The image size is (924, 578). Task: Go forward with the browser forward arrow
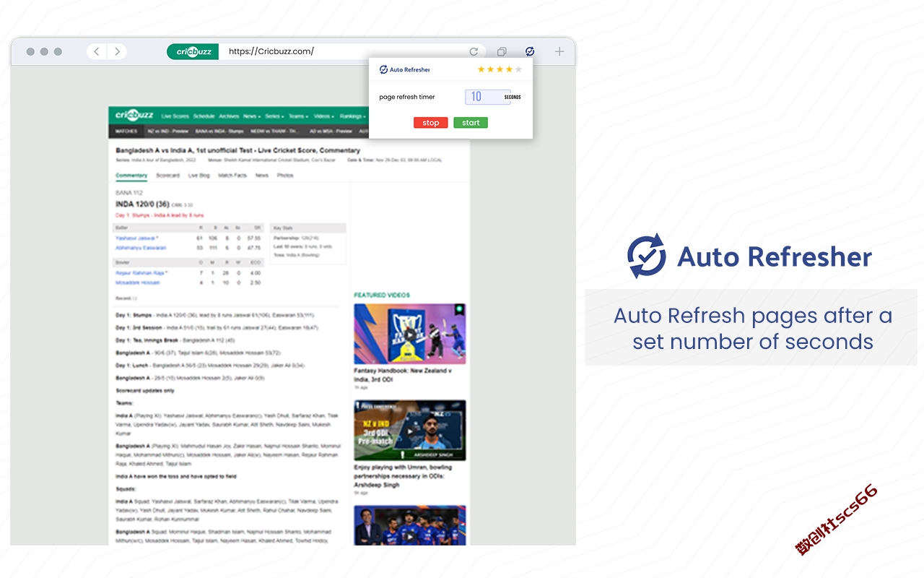(x=117, y=51)
